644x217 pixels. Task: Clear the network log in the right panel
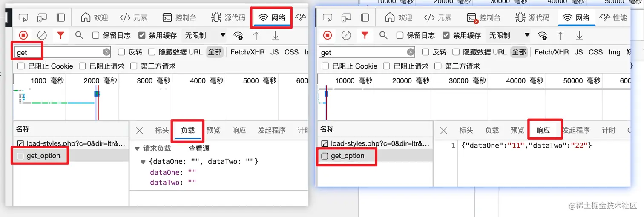click(346, 35)
